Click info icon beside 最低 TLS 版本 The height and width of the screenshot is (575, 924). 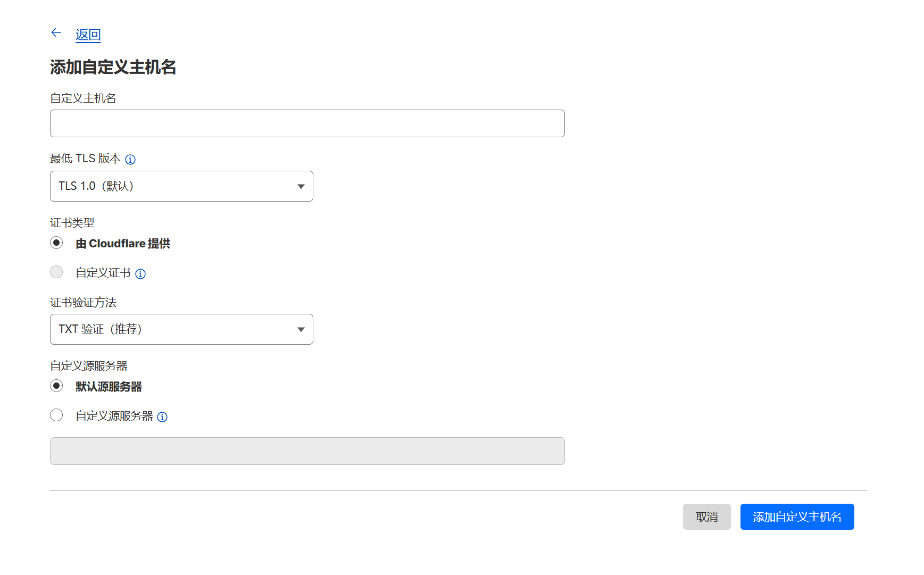(x=130, y=160)
